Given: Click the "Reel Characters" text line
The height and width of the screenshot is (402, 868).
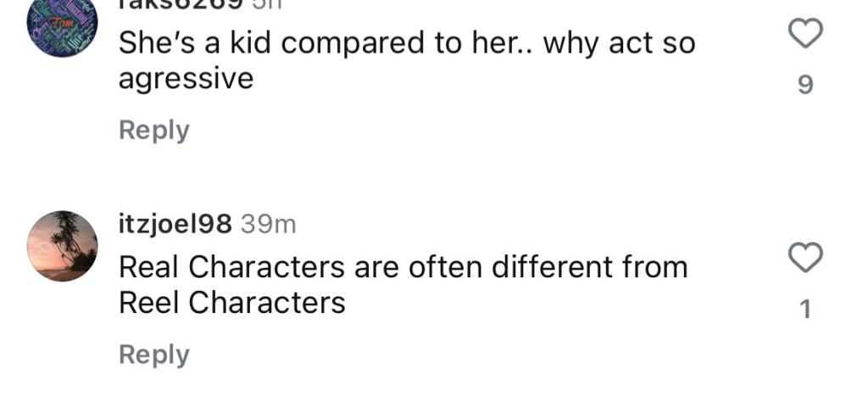Looking at the screenshot, I should 231,303.
